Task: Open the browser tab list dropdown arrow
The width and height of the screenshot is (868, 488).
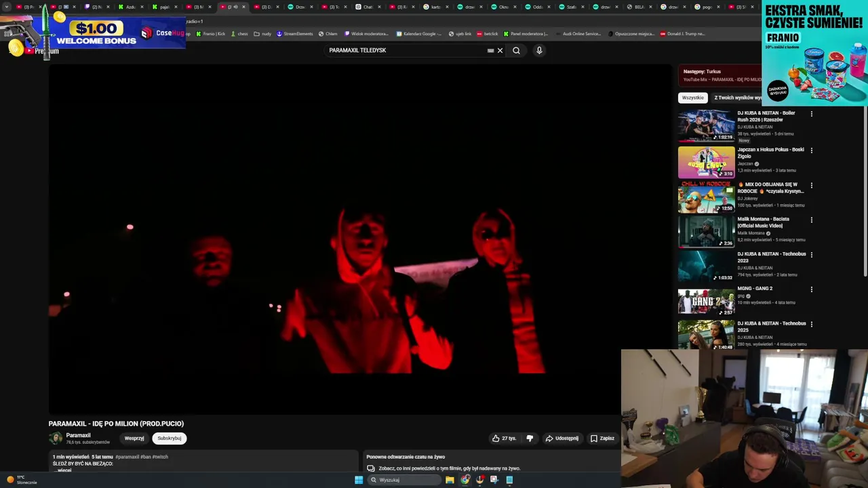Action: pos(7,7)
